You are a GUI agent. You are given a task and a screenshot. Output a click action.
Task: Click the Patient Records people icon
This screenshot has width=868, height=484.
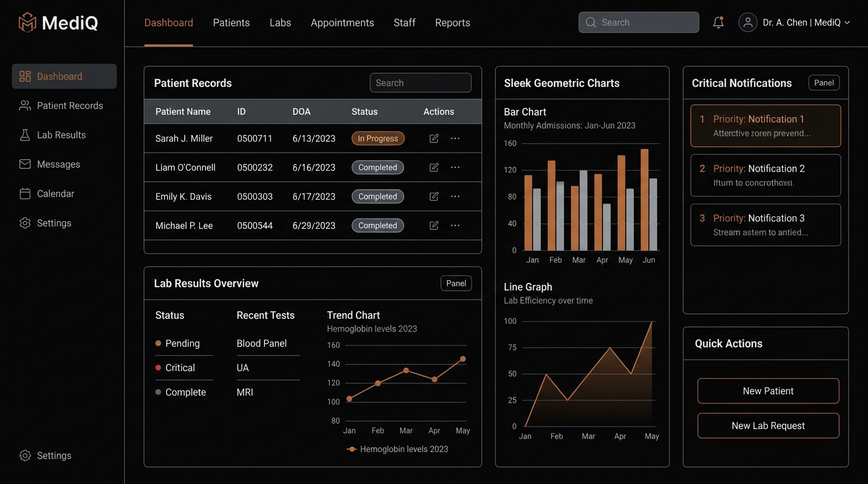click(25, 106)
